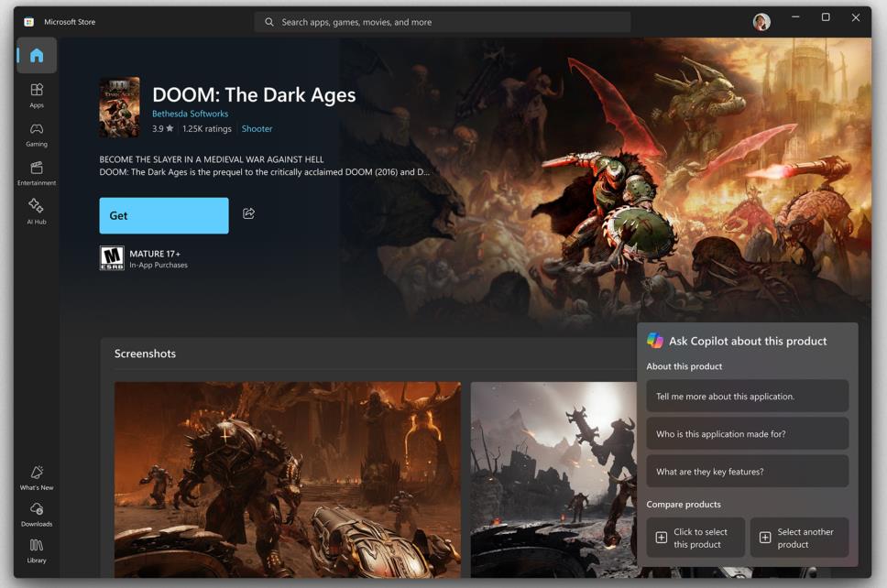Click the 'In-App Purchases' text

point(159,266)
